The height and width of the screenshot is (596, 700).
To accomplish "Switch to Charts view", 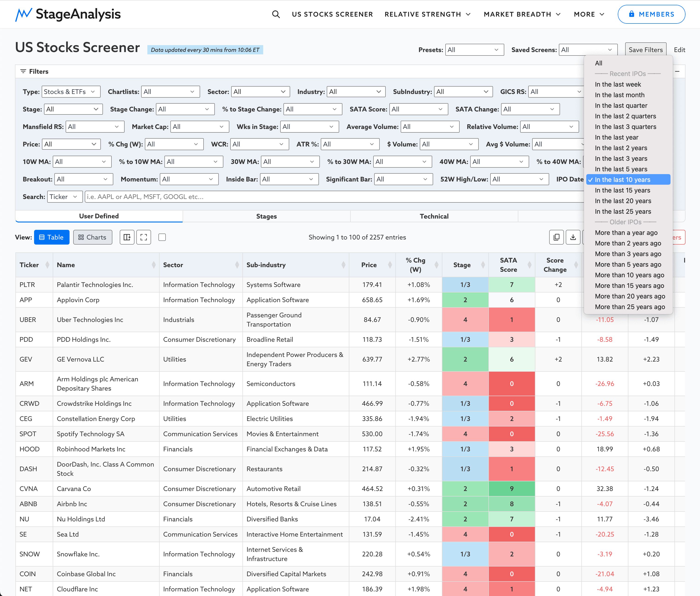I will click(93, 237).
